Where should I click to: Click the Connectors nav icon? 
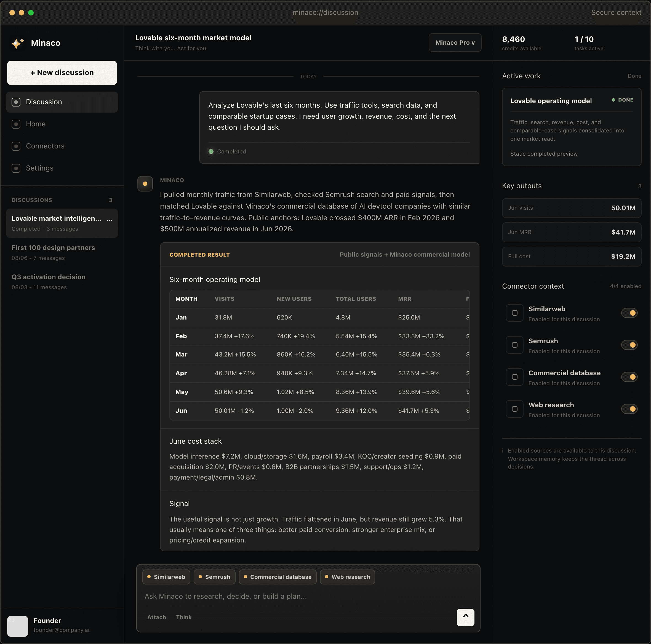[x=16, y=146]
